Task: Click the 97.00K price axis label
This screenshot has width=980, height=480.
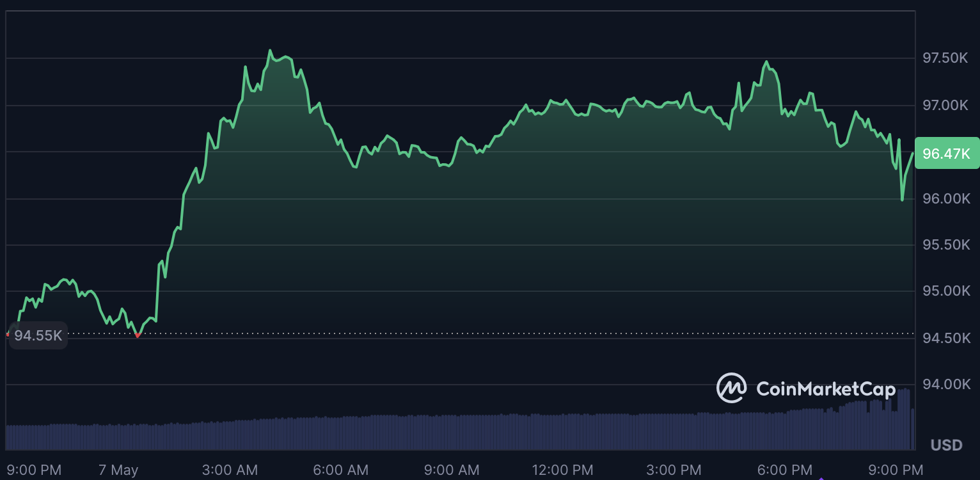Action: [945, 105]
